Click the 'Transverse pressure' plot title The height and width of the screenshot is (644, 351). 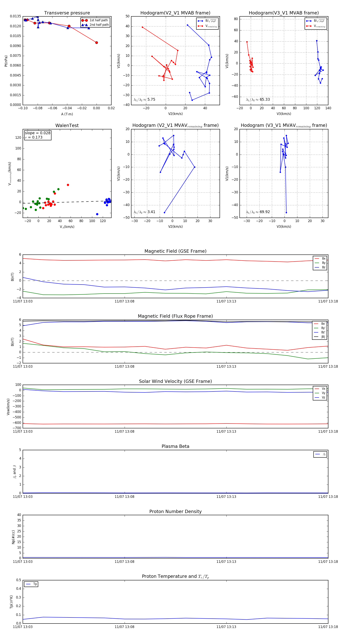[67, 13]
